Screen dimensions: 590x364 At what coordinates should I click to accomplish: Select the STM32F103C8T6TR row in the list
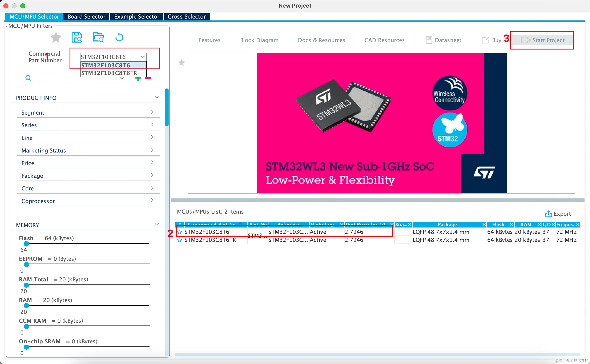pos(378,240)
